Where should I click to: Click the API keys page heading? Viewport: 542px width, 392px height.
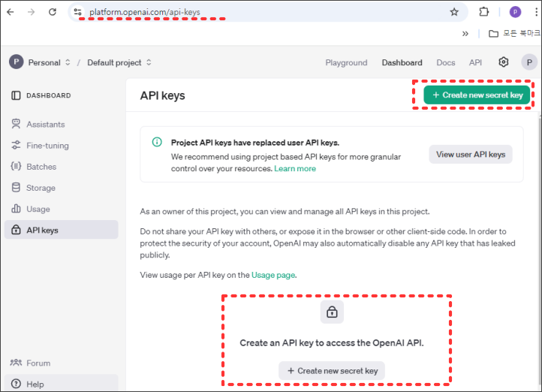(162, 95)
